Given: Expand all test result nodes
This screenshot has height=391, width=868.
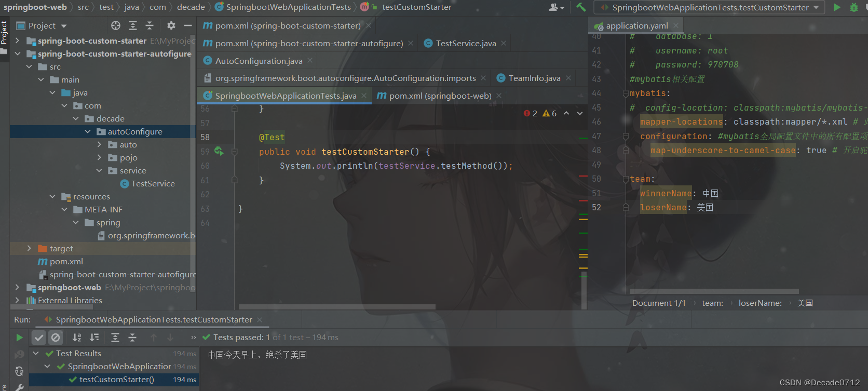Looking at the screenshot, I should [x=115, y=338].
